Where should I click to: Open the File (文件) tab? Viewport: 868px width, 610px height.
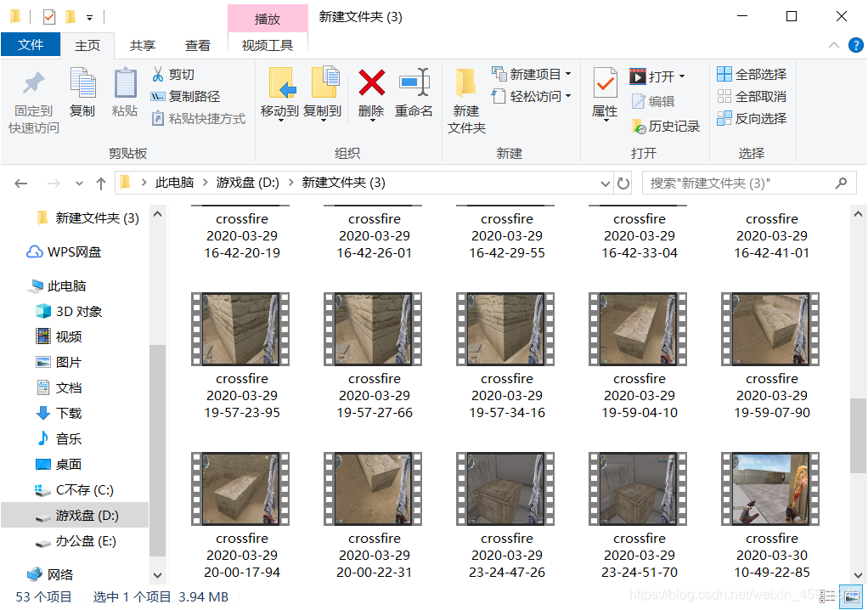tap(31, 45)
